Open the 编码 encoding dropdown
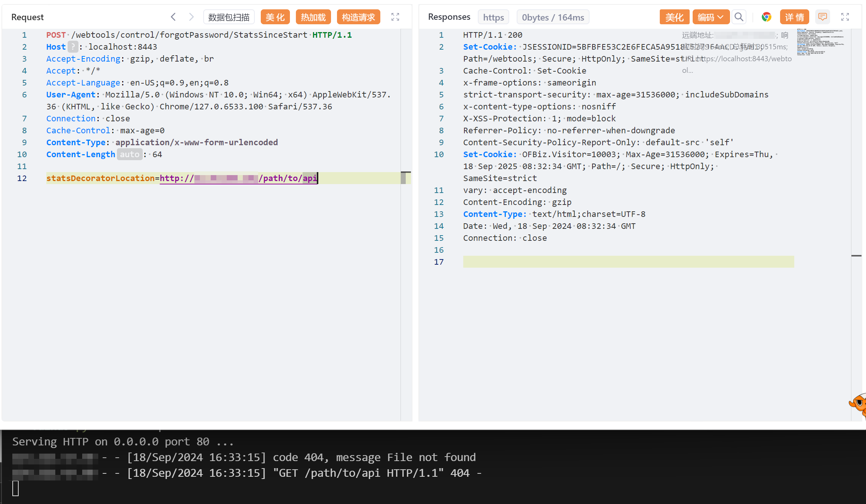This screenshot has height=504, width=866. pos(710,17)
